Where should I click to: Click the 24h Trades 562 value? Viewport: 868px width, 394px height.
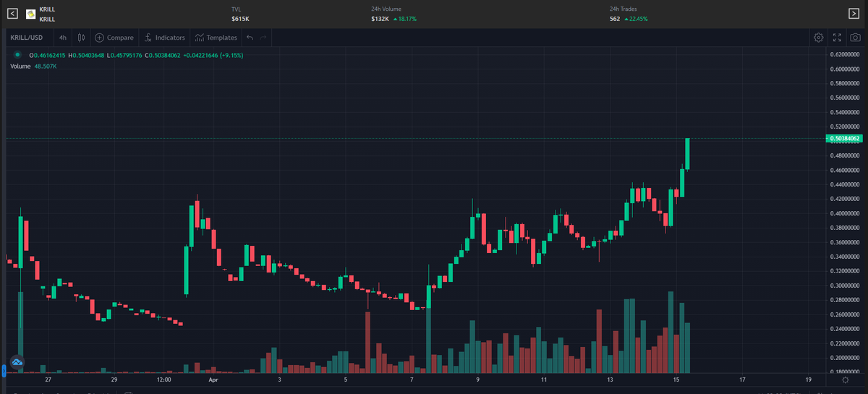point(615,19)
